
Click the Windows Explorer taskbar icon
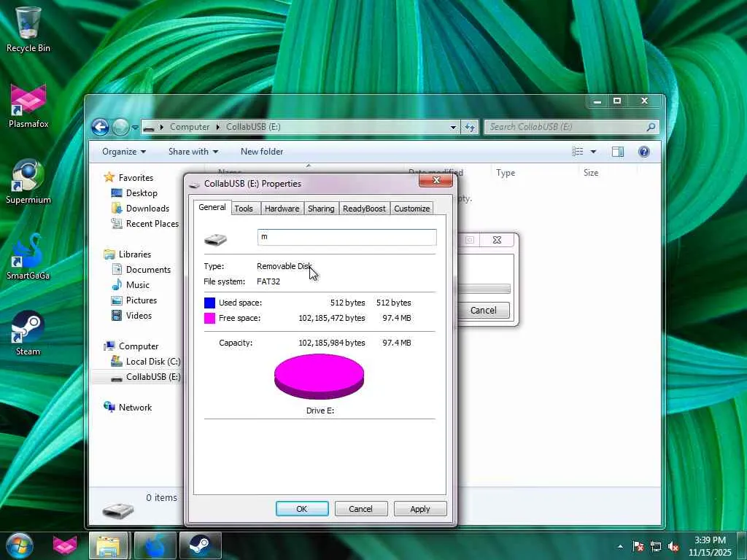[x=109, y=545]
